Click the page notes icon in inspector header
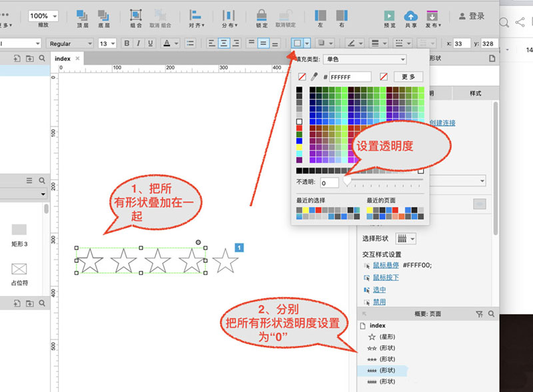The width and height of the screenshot is (533, 392). tap(492, 59)
